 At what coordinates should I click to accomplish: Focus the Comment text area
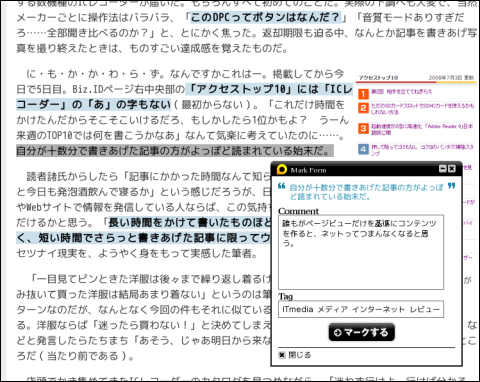click(361, 252)
